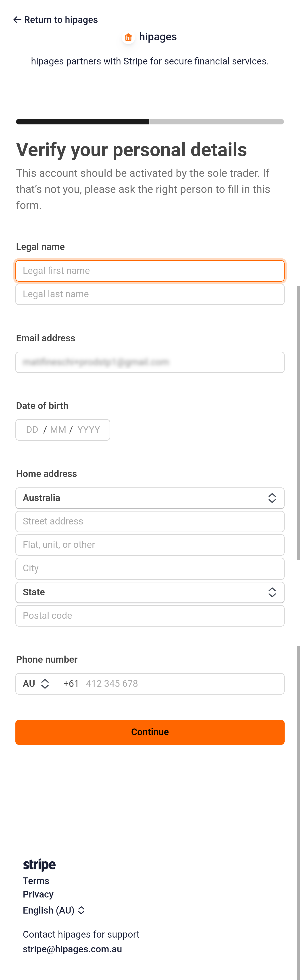Click the Date of birth DD field
Screen dimensions: 300x980
click(x=32, y=430)
